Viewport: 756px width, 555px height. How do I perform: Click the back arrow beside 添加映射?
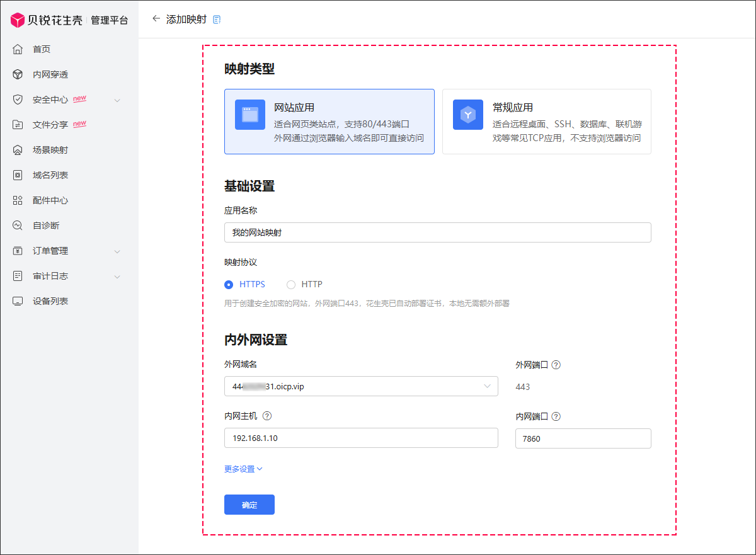click(x=156, y=19)
